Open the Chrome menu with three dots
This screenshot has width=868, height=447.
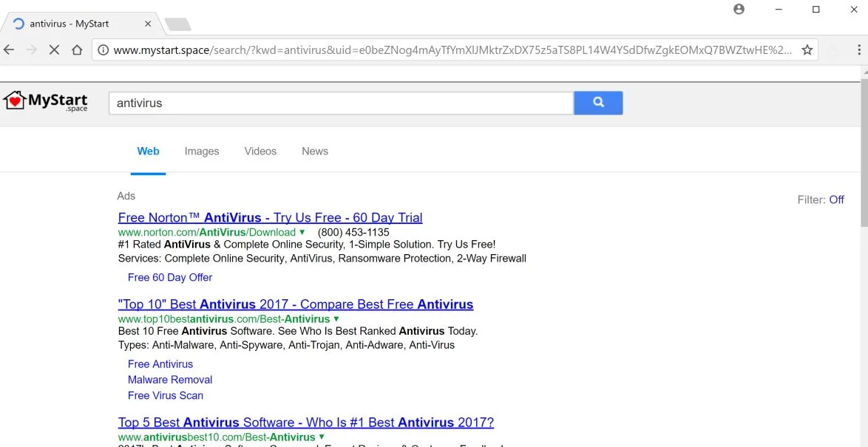tap(859, 50)
